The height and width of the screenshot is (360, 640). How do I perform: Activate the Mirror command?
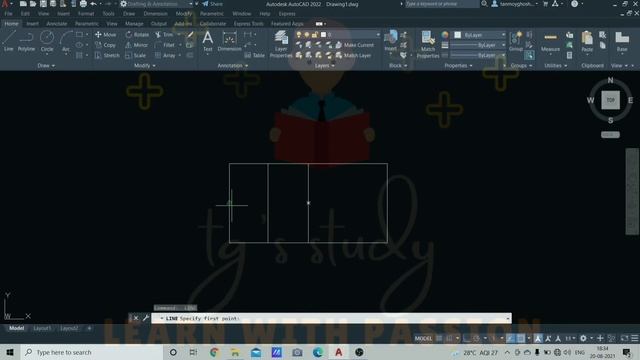tap(137, 45)
